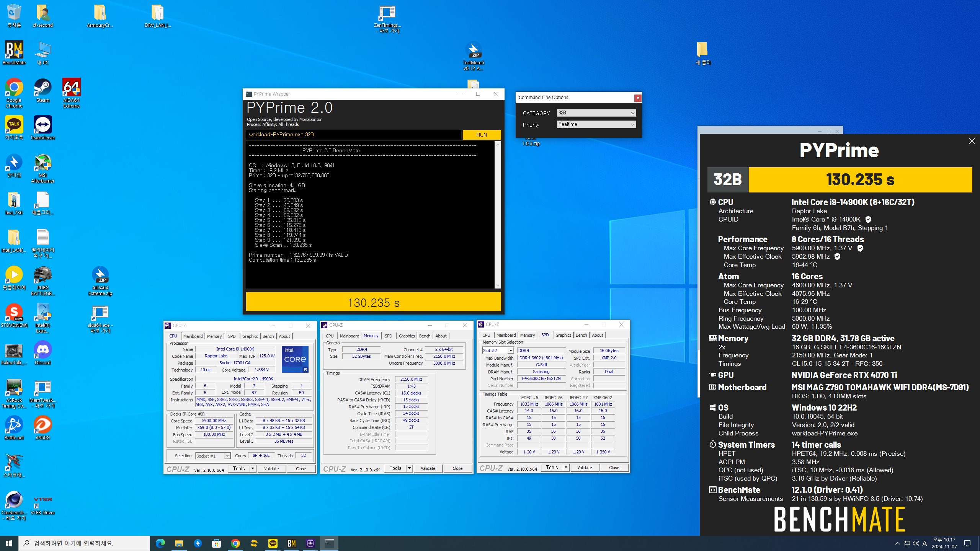Click Validate in SPD CPU-Z window
The image size is (980, 551).
(x=585, y=467)
